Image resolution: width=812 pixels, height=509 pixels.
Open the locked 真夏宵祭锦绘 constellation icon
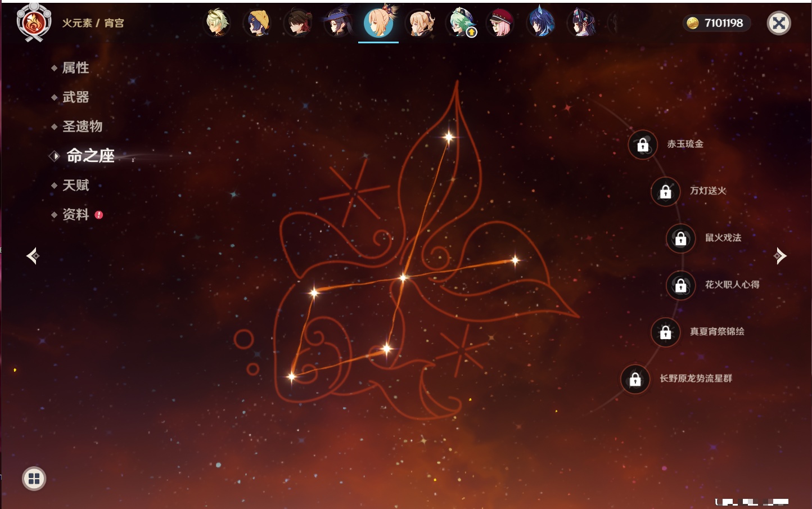pyautogui.click(x=666, y=332)
